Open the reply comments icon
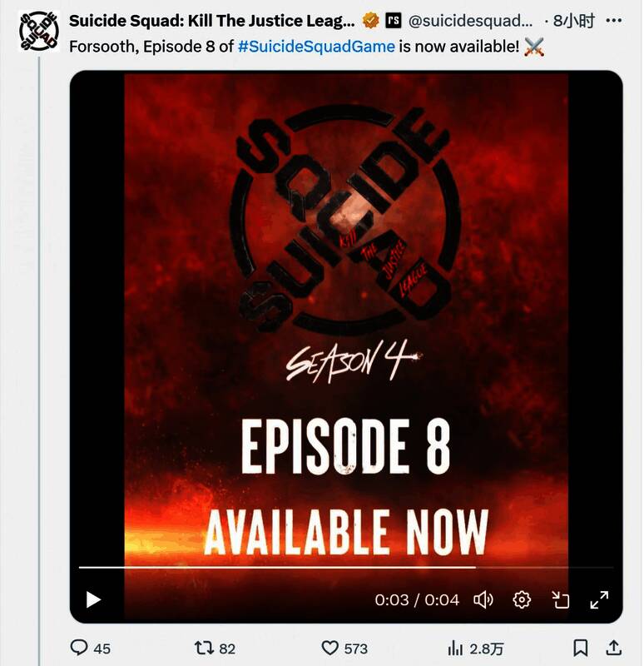644x666 pixels. [79, 649]
